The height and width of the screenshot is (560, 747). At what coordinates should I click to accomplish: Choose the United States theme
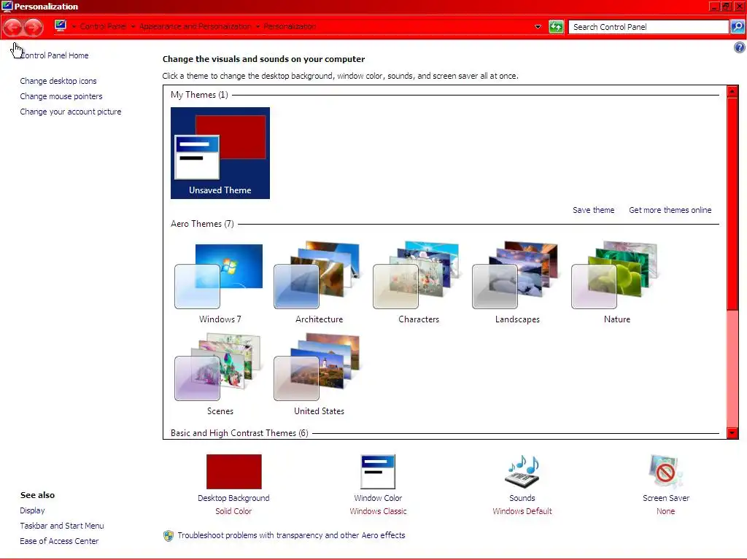pyautogui.click(x=320, y=375)
